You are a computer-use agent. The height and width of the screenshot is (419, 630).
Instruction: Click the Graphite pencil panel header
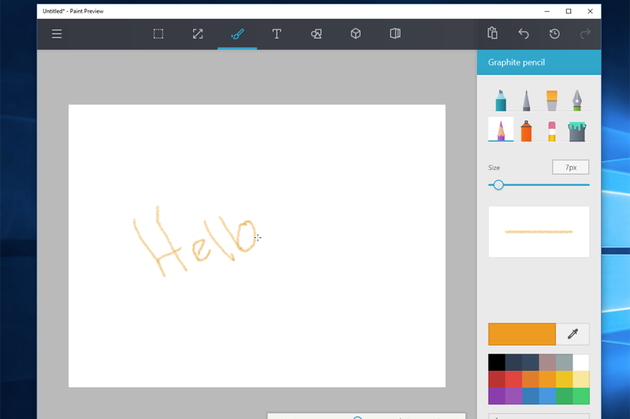tap(539, 62)
